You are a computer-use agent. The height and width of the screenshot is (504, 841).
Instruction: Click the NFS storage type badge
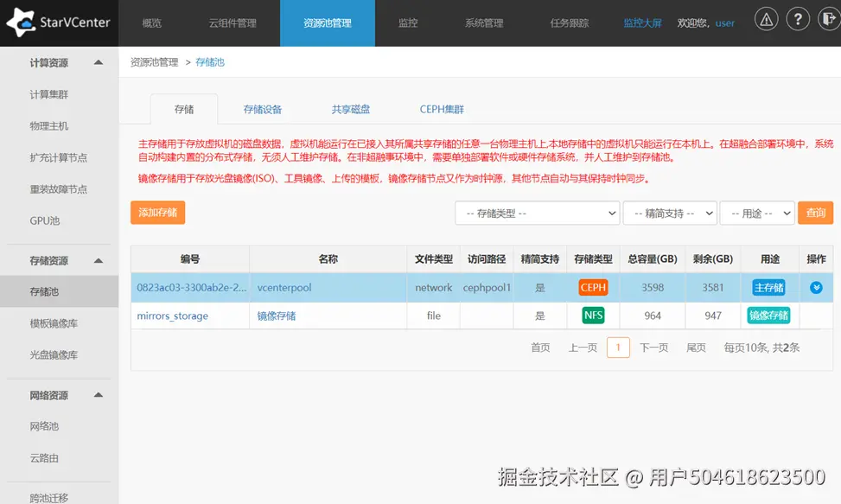(x=593, y=316)
